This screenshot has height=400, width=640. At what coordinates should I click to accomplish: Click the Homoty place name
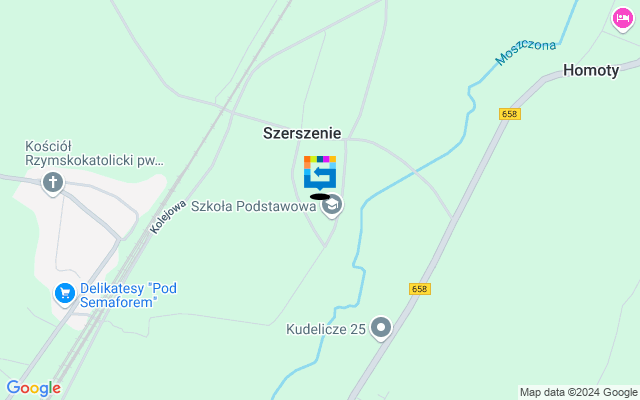(591, 71)
